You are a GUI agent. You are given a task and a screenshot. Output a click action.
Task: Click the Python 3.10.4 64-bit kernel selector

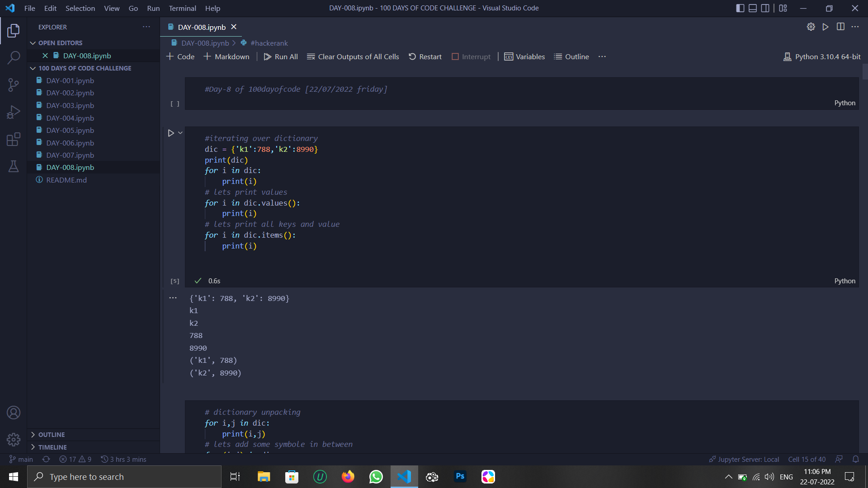(821, 56)
